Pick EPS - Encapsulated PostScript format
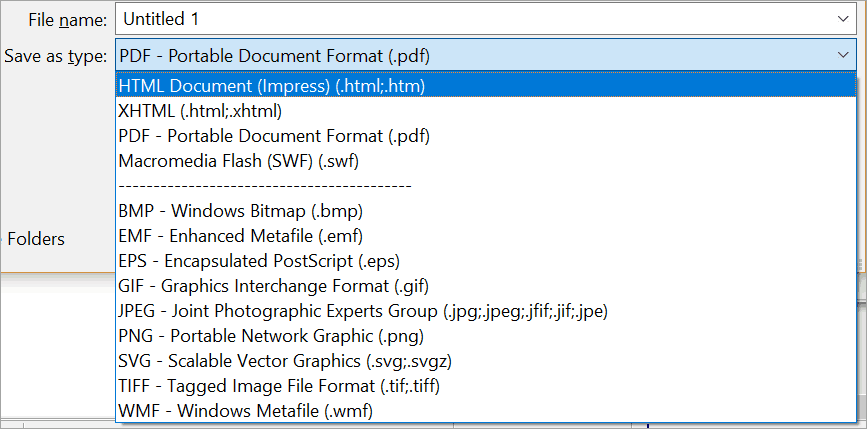867x429 pixels. coord(485,261)
